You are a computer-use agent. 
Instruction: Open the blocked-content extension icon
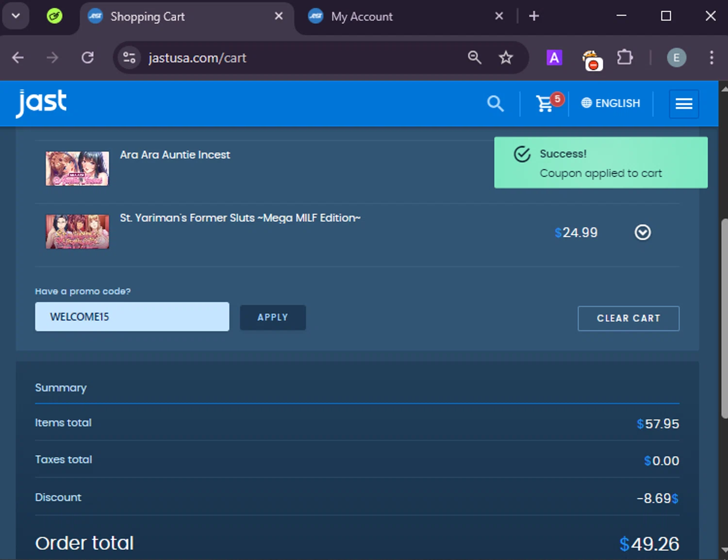(592, 60)
